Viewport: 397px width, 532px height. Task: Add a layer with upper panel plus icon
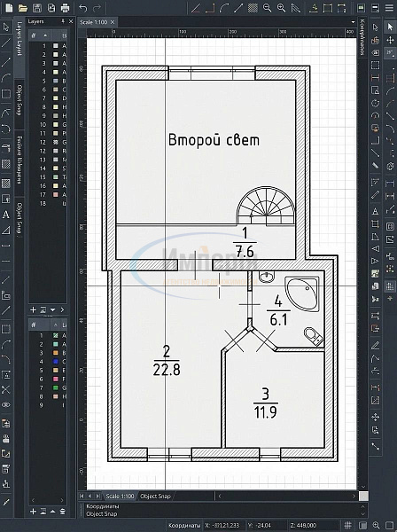33,309
